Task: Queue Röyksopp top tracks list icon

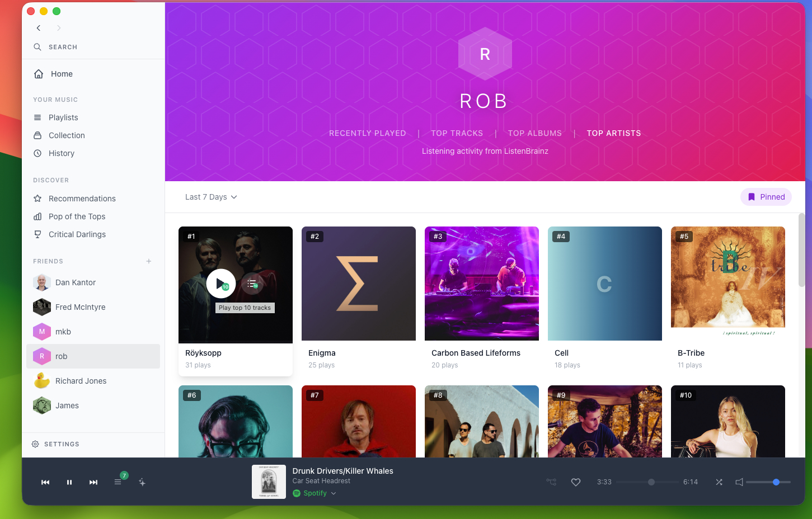Action: [252, 284]
